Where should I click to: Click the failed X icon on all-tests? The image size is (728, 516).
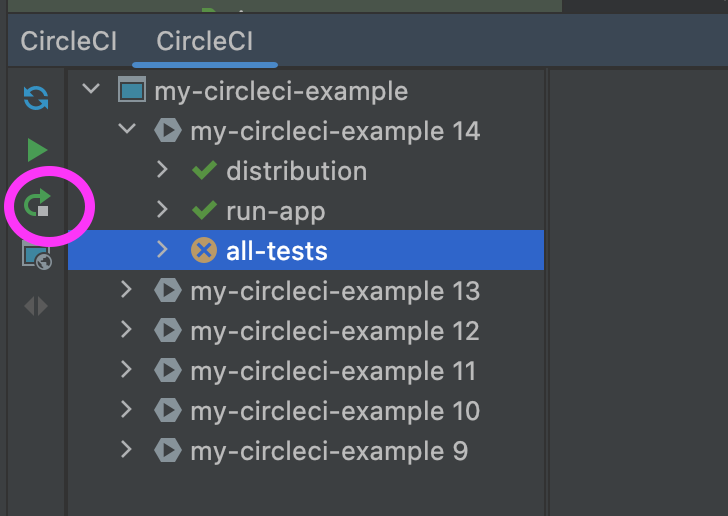[204, 250]
